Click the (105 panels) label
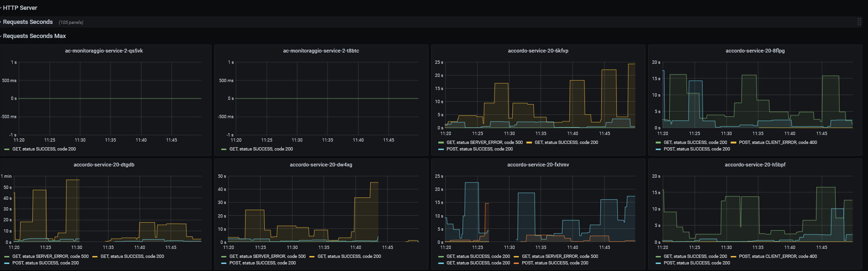This screenshot has height=271, width=868. pyautogui.click(x=71, y=23)
